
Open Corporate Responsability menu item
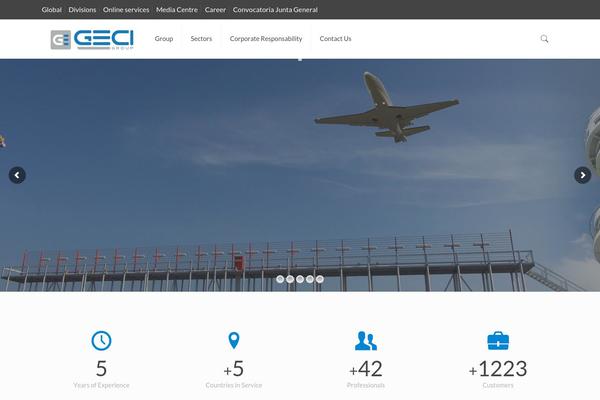(266, 39)
